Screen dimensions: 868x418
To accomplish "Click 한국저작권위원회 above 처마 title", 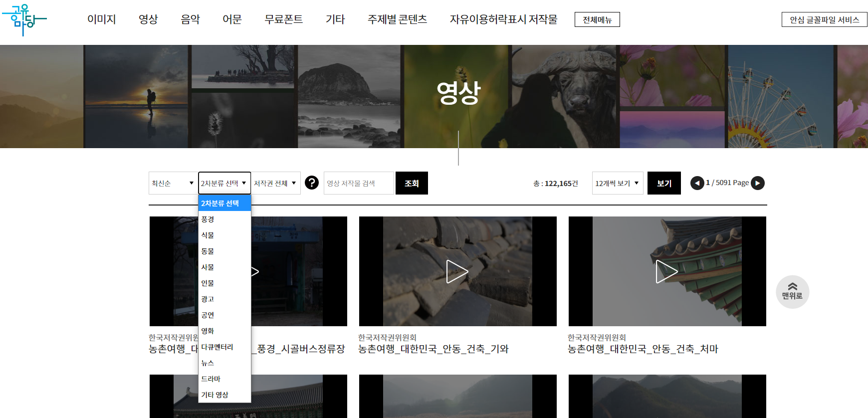I will 597,338.
